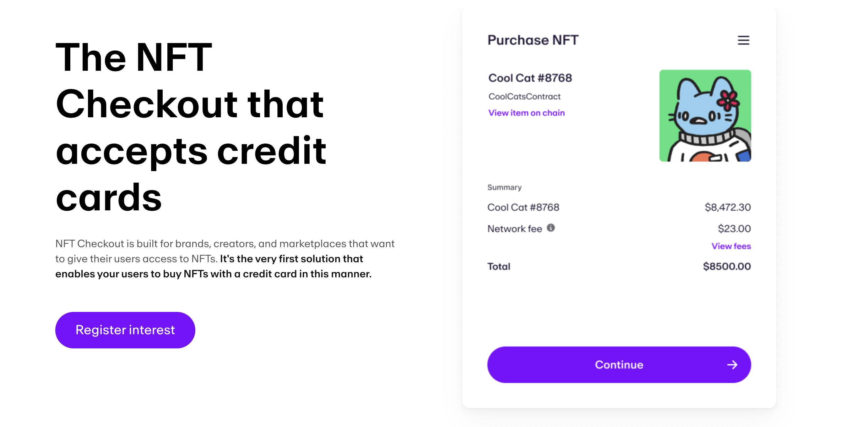Image resolution: width=868 pixels, height=427 pixels.
Task: Click the Summary section label
Action: 504,187
